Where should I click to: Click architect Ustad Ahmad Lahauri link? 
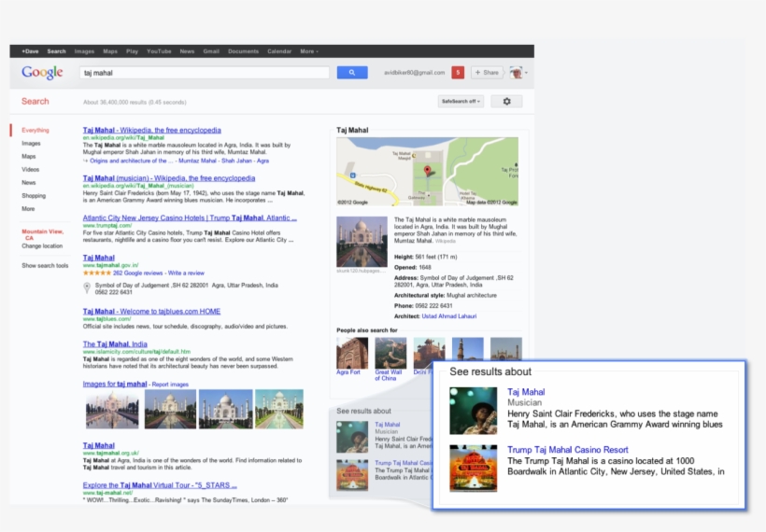(x=449, y=316)
